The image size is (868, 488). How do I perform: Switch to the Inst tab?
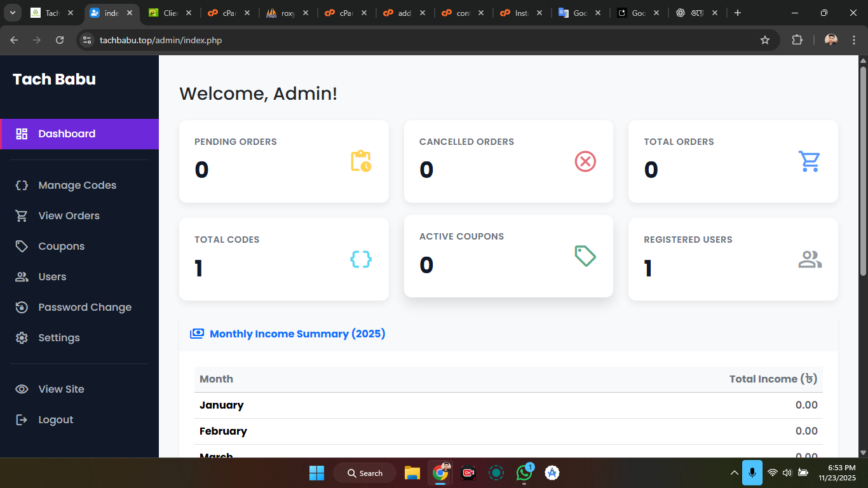pyautogui.click(x=522, y=13)
